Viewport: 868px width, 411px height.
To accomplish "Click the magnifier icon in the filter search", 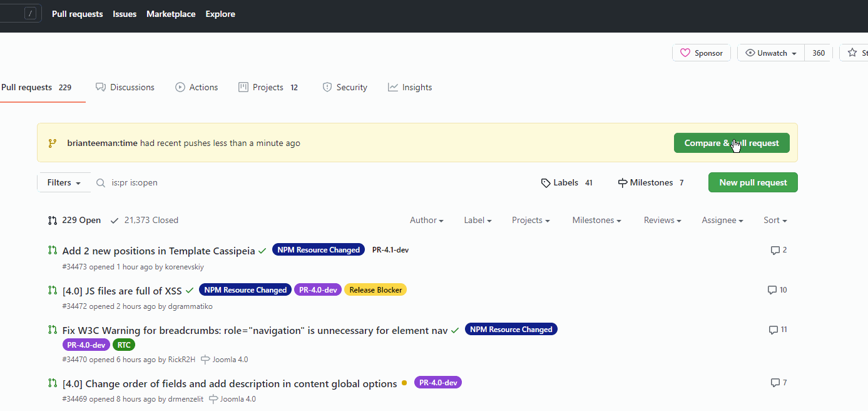I will [x=101, y=183].
